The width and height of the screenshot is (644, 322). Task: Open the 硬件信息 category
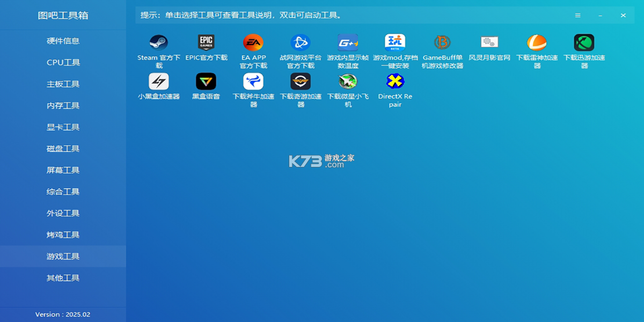(x=63, y=41)
